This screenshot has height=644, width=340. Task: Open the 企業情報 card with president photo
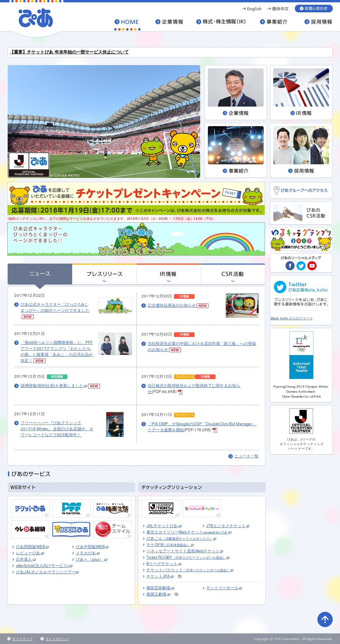(x=236, y=93)
